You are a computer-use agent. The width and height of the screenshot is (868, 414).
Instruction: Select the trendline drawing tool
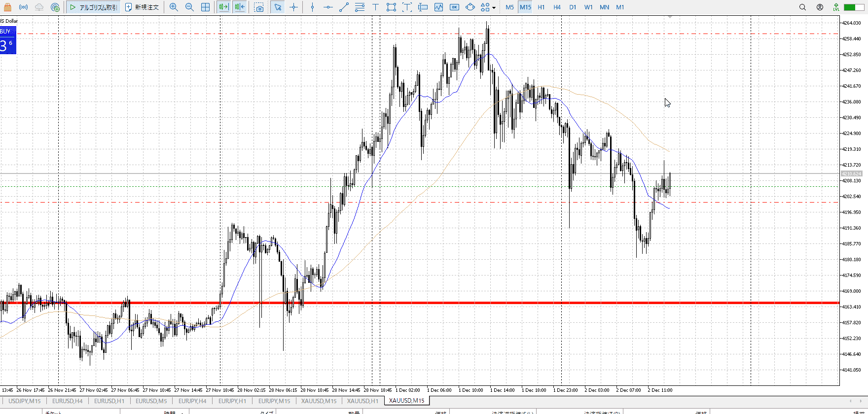click(344, 7)
